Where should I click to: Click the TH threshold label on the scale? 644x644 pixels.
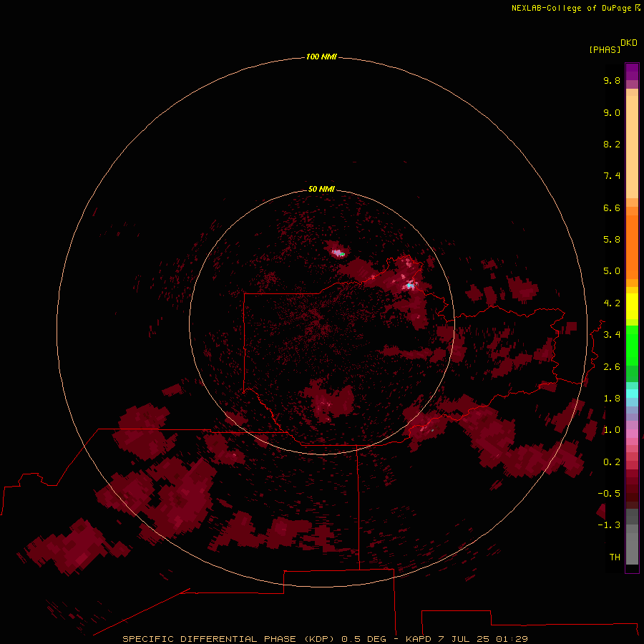pos(615,557)
